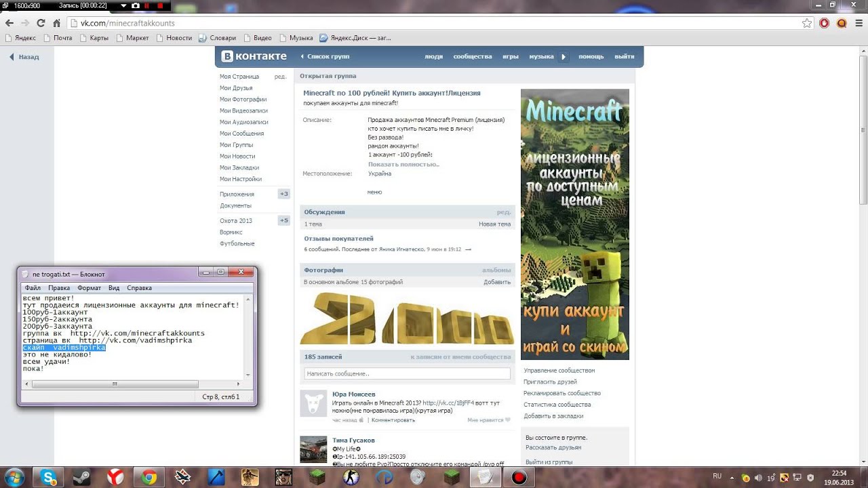Click the music play arrow in VK header

[x=563, y=57]
